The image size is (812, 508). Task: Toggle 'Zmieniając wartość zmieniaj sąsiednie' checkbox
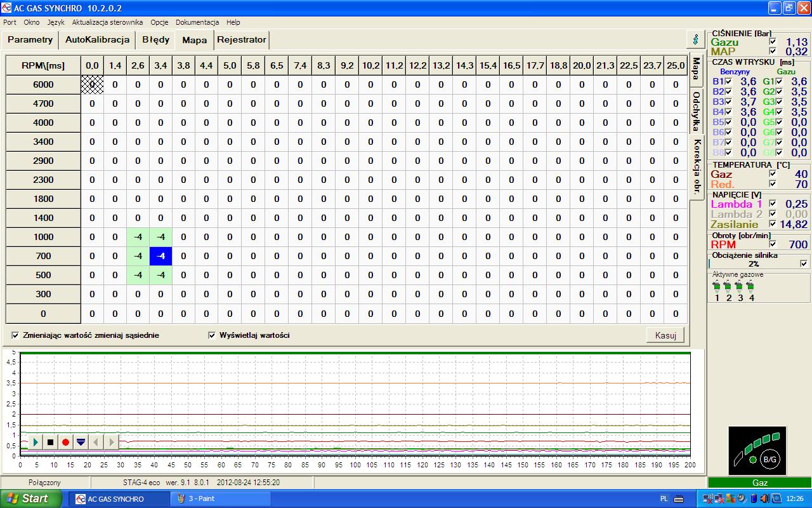coord(16,335)
